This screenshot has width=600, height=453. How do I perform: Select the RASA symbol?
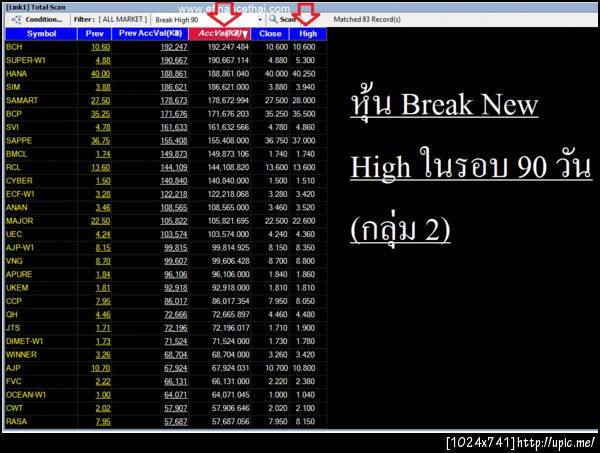16,422
